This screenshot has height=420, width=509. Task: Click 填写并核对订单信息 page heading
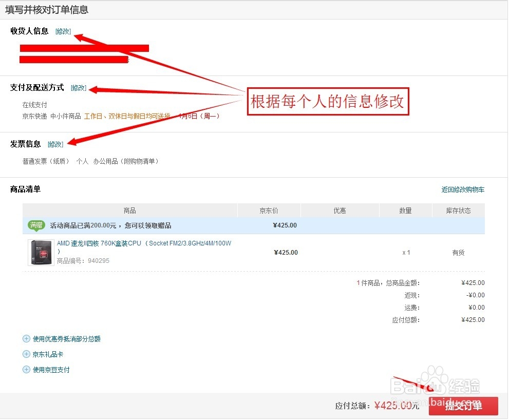(47, 10)
